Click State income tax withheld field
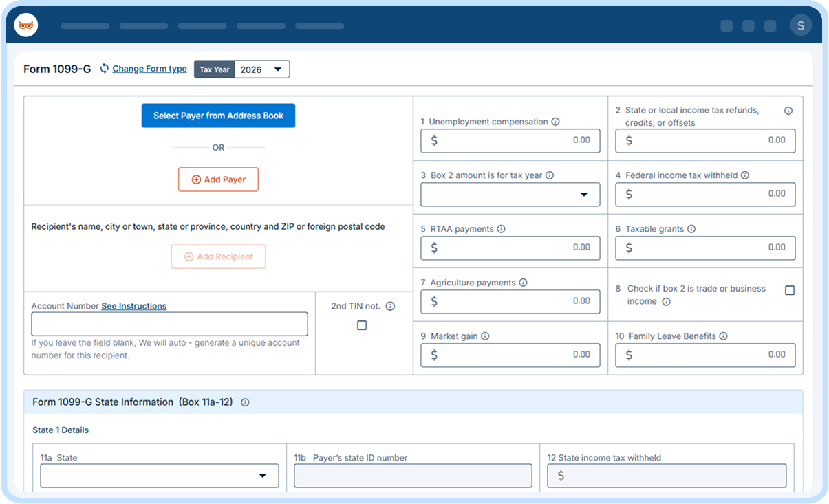Viewport: 829px width, 504px height. point(667,476)
